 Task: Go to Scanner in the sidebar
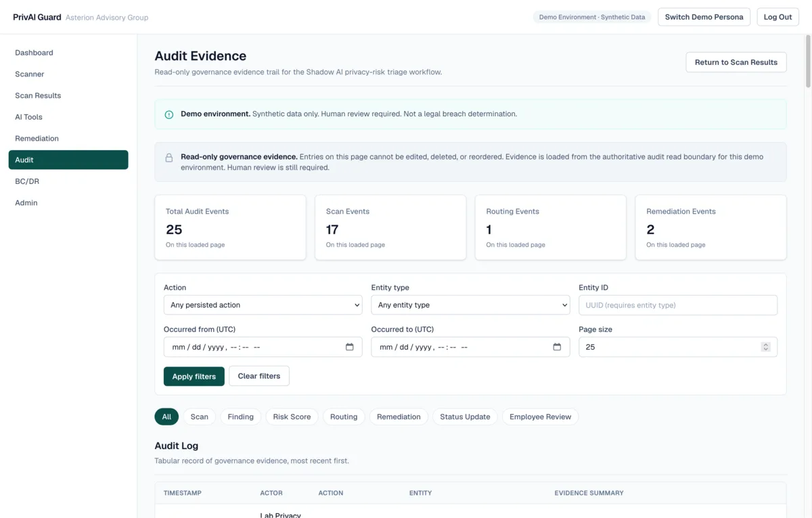tap(68, 74)
